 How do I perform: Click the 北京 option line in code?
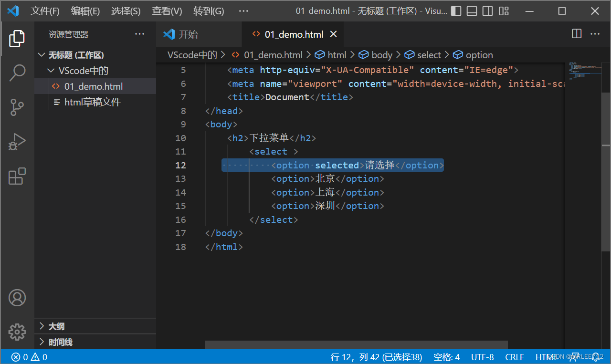click(x=327, y=178)
